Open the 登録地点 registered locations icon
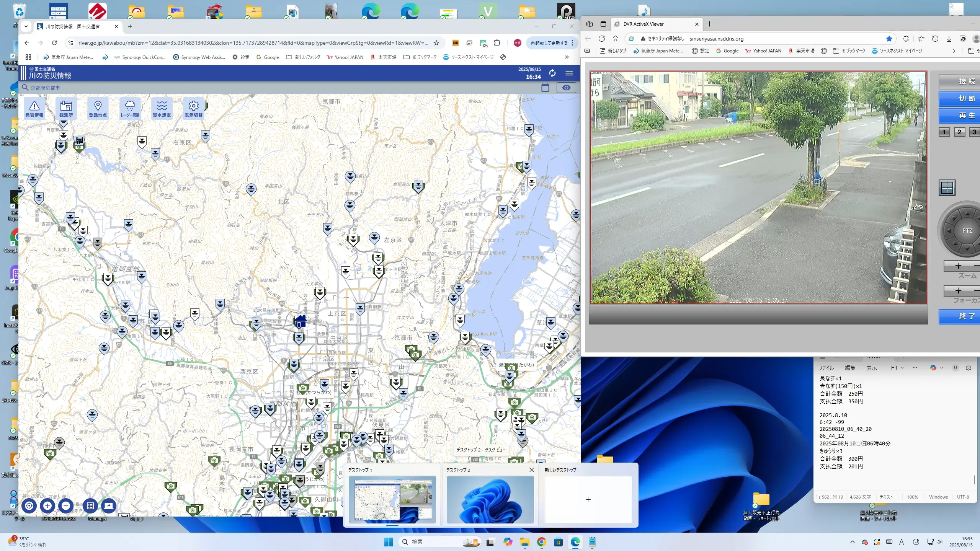This screenshot has height=551, width=980. tap(98, 109)
